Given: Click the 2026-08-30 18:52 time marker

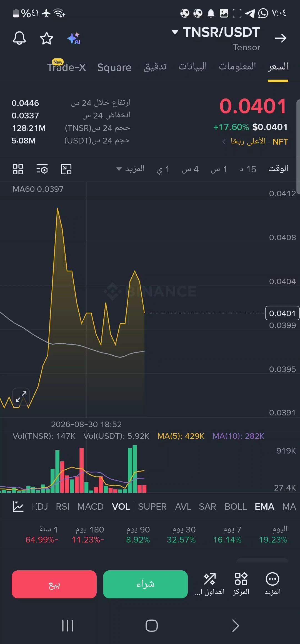Looking at the screenshot, I should click(86, 424).
